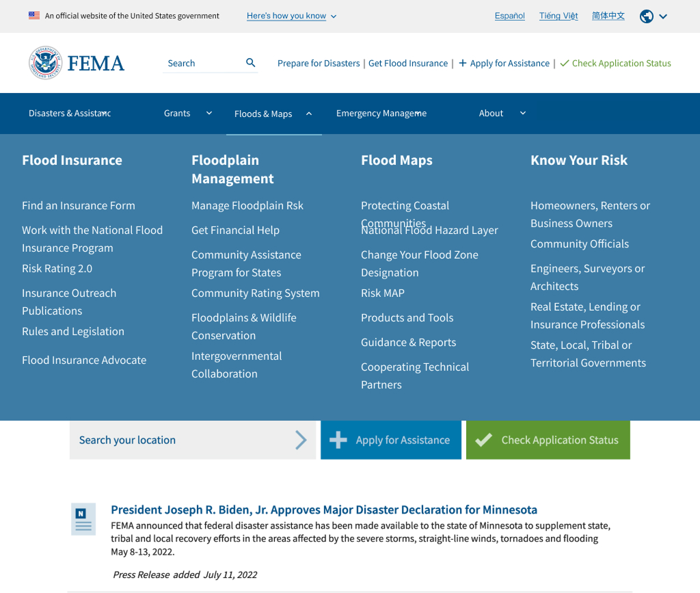Click the plus icon on blue Apply button
This screenshot has width=700, height=593.
click(338, 440)
